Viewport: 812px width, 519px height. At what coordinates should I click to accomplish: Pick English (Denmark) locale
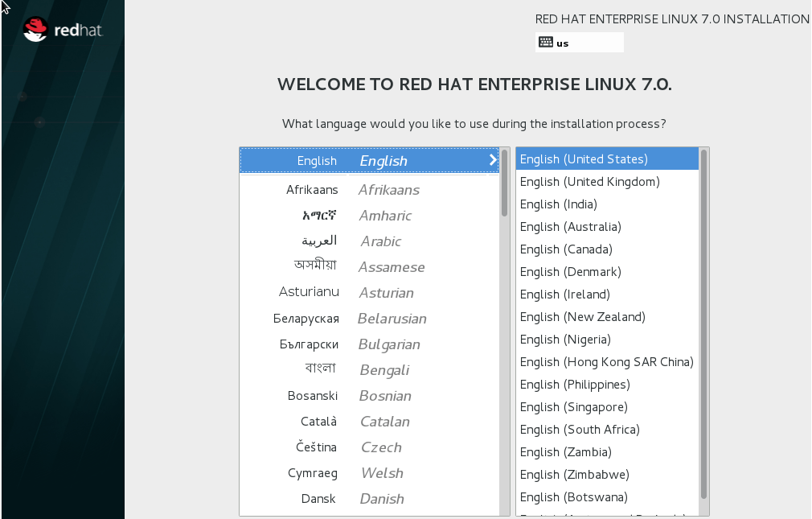(607, 272)
